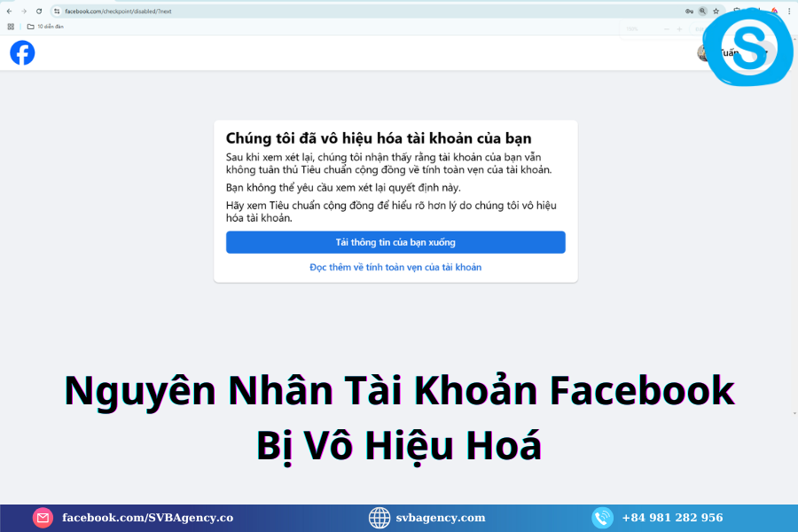Viewport: 798px width, 532px height.
Task: Select heading 'Chúng tôi đã vô hiệu hóa tài khoản của bạn'
Action: (x=379, y=138)
